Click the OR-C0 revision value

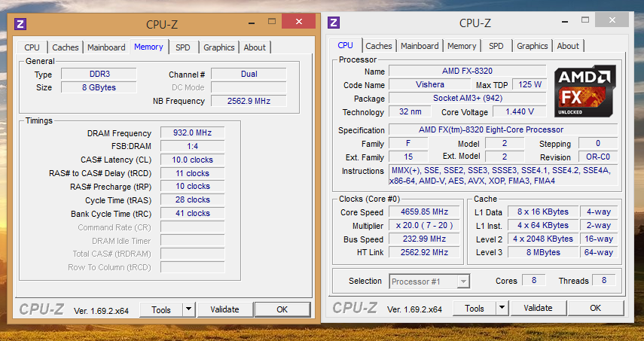(x=598, y=157)
